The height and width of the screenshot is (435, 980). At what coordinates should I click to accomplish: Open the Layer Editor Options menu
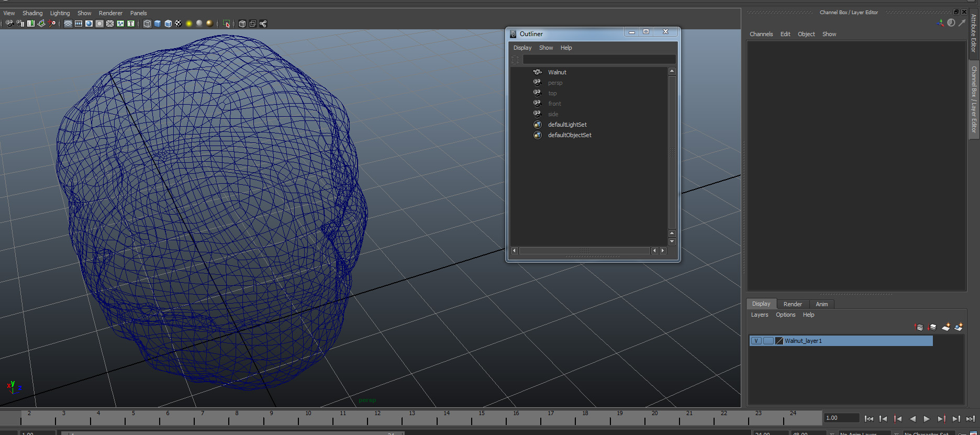[x=785, y=315]
